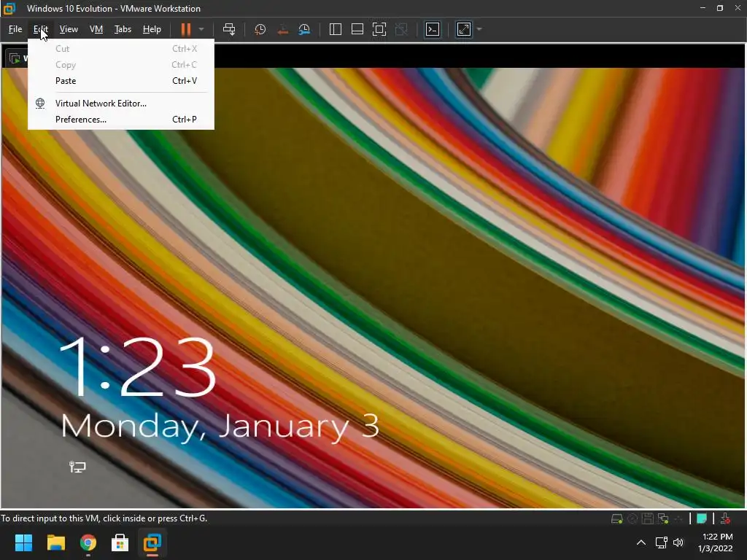Open the File menu

tap(15, 29)
